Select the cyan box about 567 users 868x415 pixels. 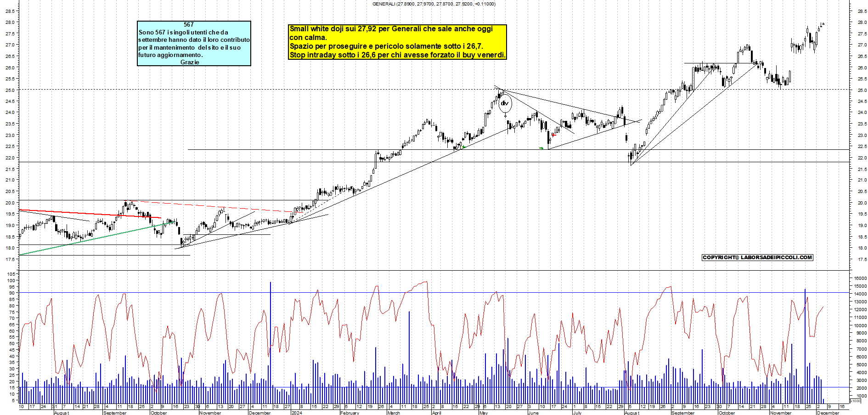(194, 43)
